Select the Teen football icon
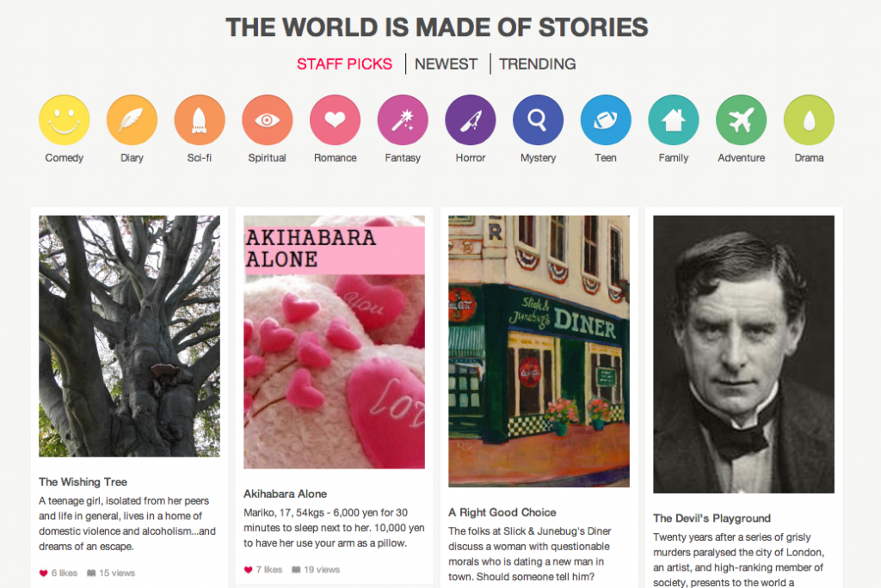881x588 pixels. click(606, 120)
